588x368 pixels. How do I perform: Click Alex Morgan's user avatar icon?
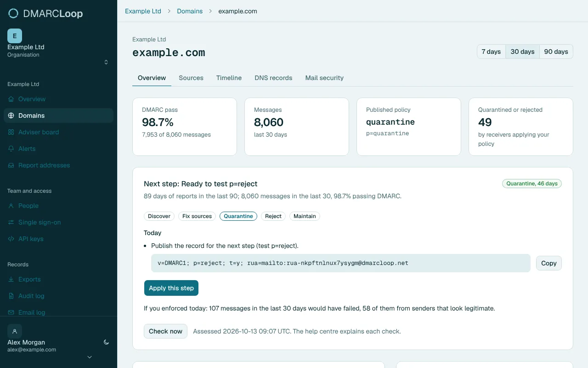(15, 331)
